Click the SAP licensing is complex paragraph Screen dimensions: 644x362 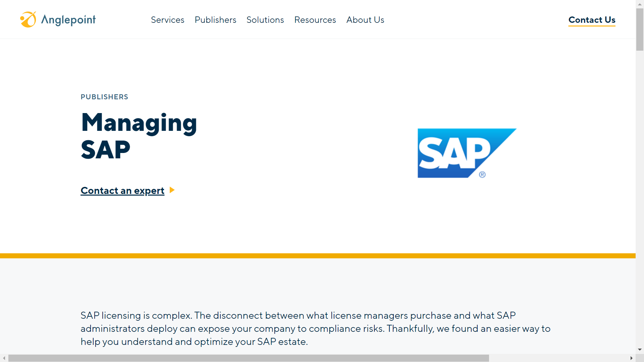pos(315,328)
